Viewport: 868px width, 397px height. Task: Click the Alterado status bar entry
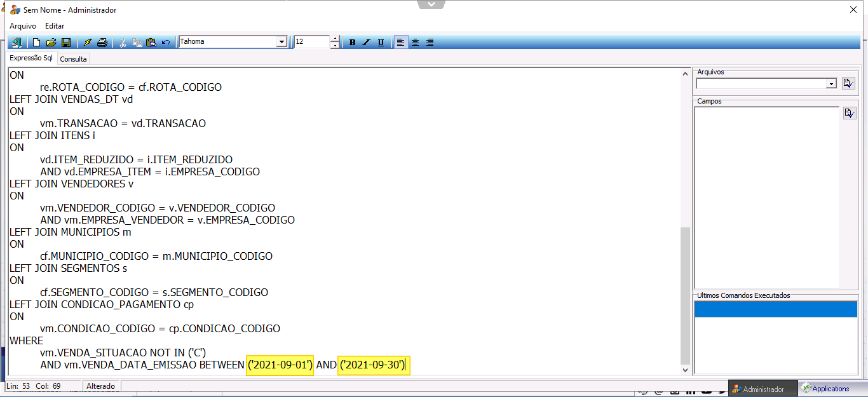pos(101,386)
